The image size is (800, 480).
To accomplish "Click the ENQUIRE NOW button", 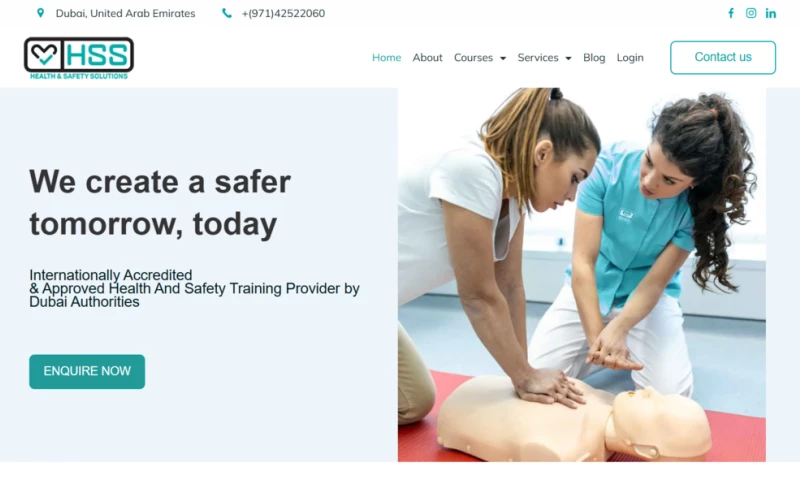I will [87, 371].
